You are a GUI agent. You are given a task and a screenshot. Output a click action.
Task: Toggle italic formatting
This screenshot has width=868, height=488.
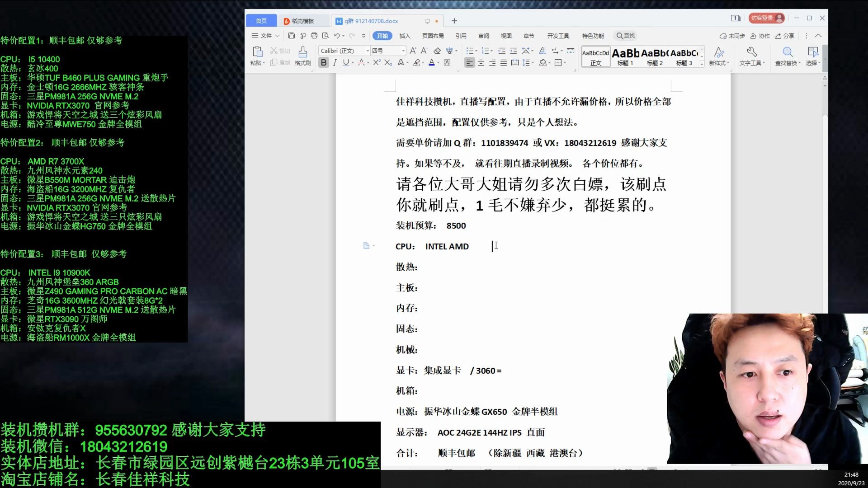335,62
